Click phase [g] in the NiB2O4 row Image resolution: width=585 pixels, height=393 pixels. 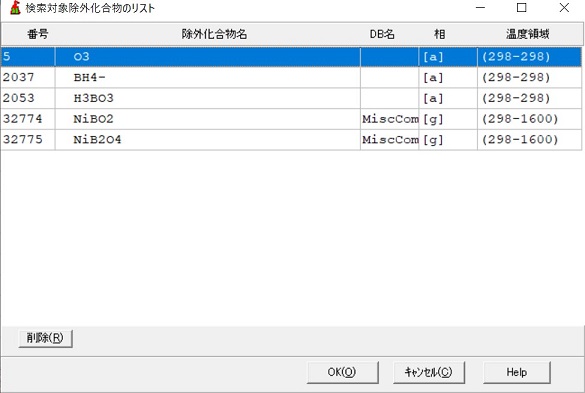(x=448, y=140)
